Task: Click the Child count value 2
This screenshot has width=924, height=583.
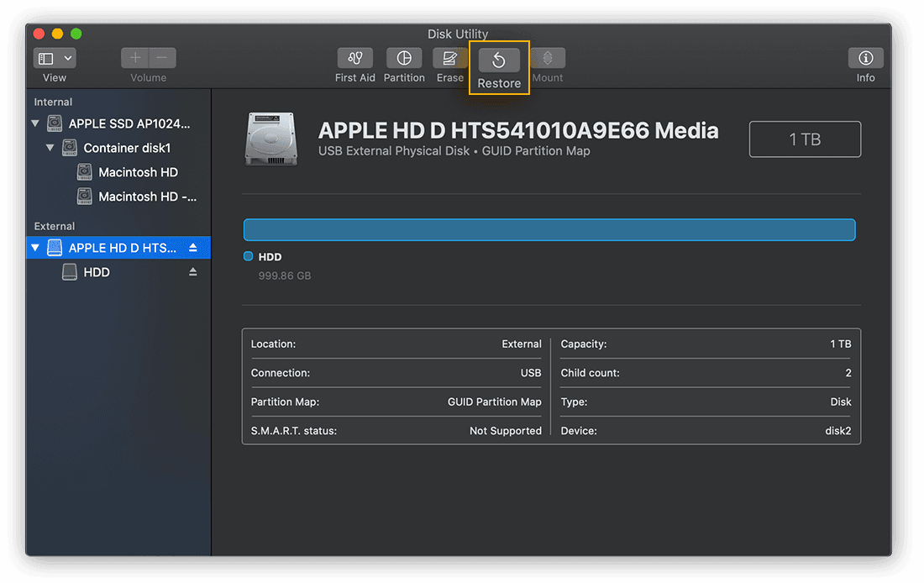Action: [x=848, y=373]
